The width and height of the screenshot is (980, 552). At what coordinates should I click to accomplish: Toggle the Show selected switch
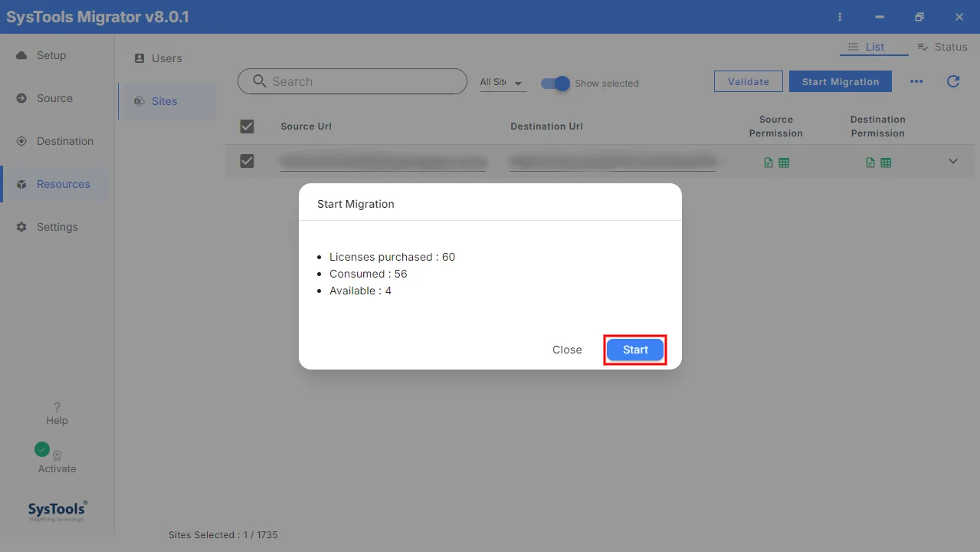[x=556, y=84]
